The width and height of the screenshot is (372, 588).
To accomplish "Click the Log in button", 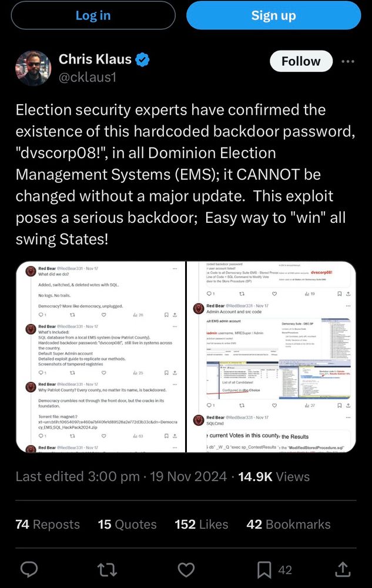I will pyautogui.click(x=93, y=15).
